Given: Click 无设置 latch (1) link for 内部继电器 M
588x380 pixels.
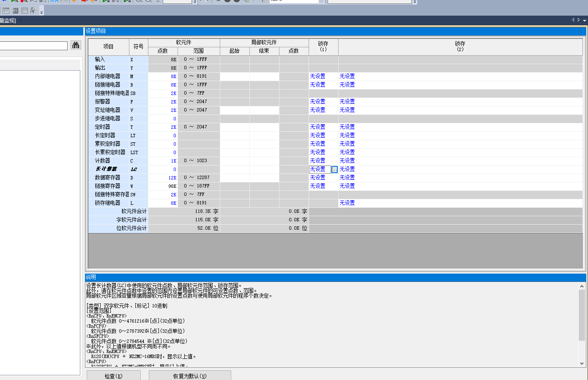Looking at the screenshot, I should (x=317, y=76).
